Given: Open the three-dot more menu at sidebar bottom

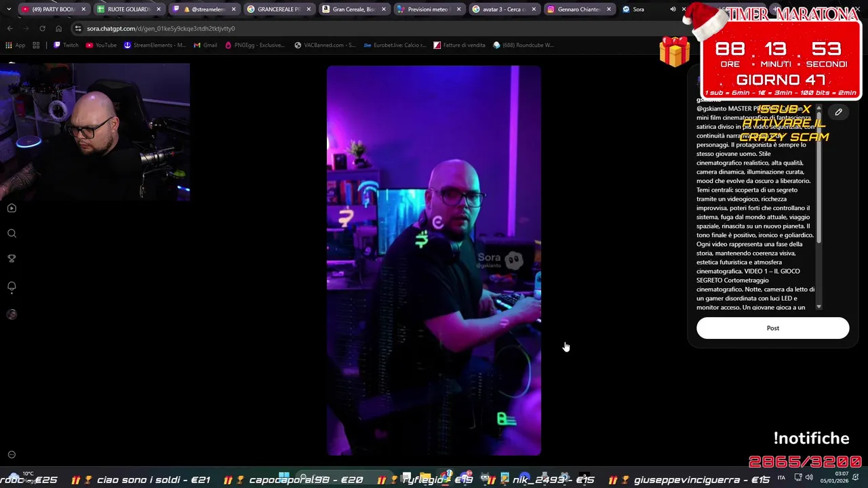Looking at the screenshot, I should pyautogui.click(x=12, y=455).
